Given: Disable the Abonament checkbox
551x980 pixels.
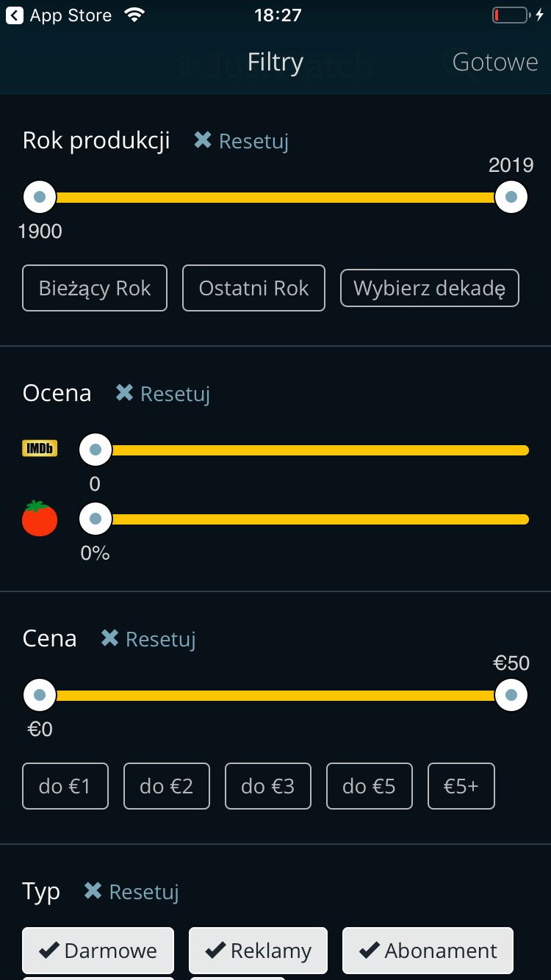Looking at the screenshot, I should pos(428,951).
